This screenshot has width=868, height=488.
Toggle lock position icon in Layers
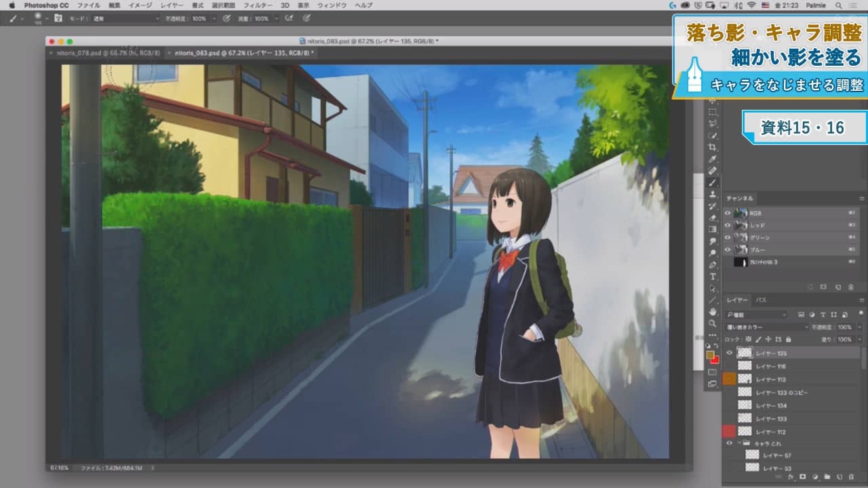[768, 339]
